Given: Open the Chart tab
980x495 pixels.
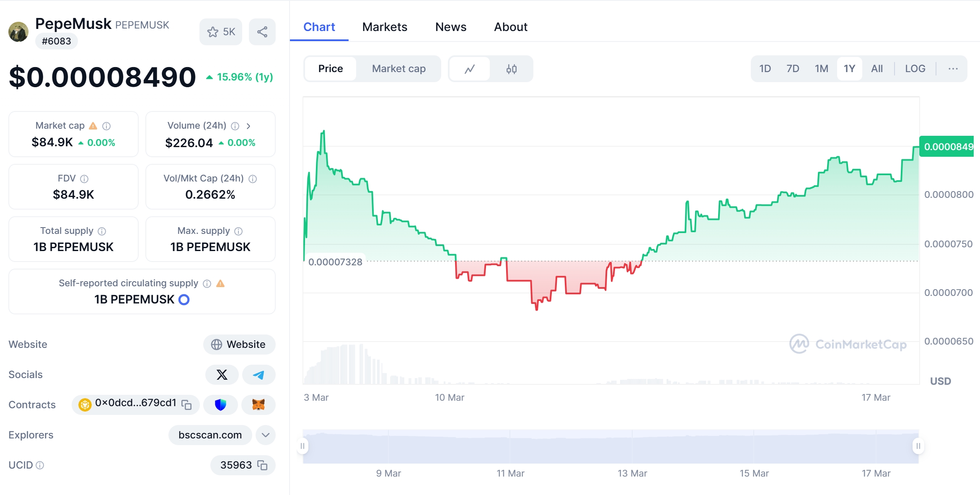Looking at the screenshot, I should coord(319,27).
